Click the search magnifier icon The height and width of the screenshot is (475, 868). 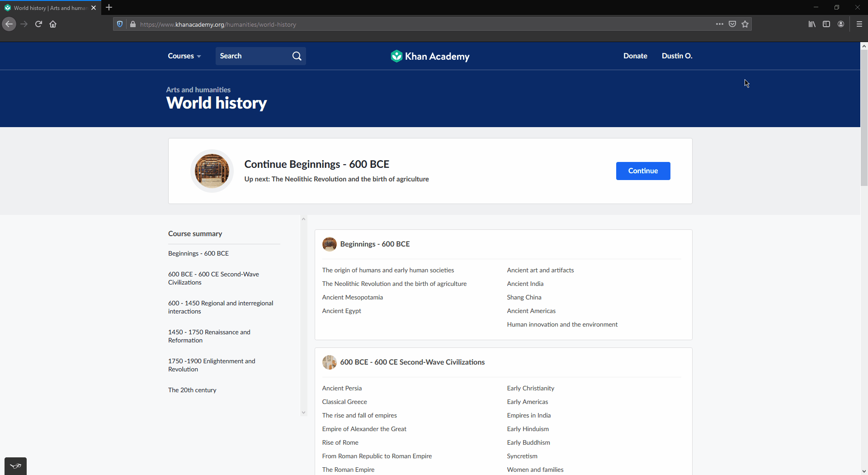(297, 56)
